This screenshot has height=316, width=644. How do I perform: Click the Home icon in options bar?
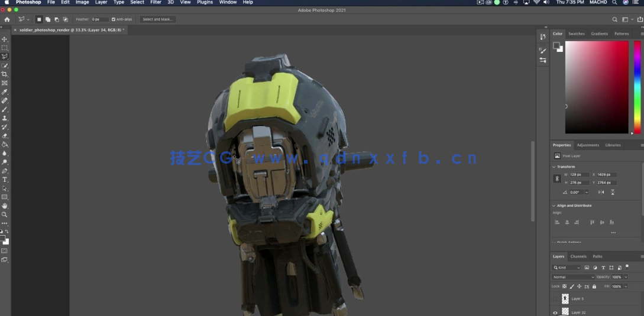[7, 19]
